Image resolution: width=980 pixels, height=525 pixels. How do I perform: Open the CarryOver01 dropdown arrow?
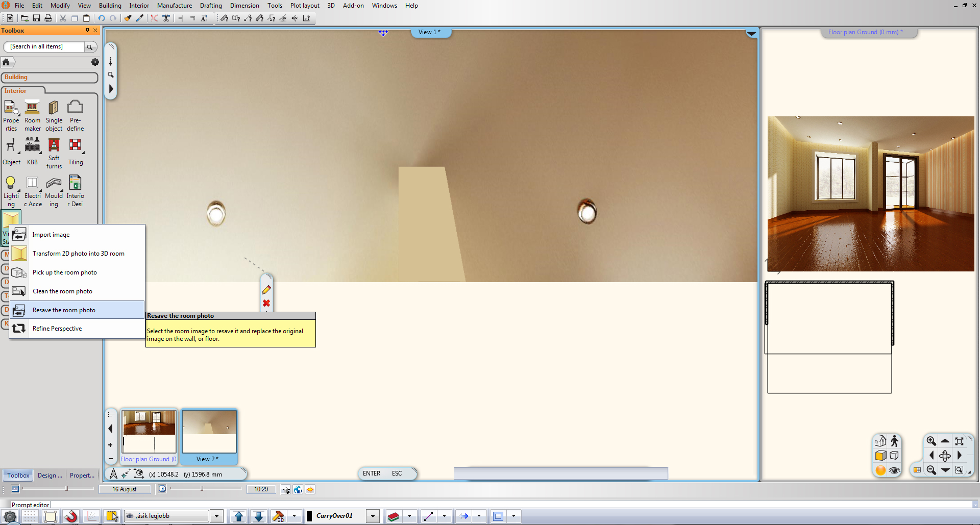[373, 516]
